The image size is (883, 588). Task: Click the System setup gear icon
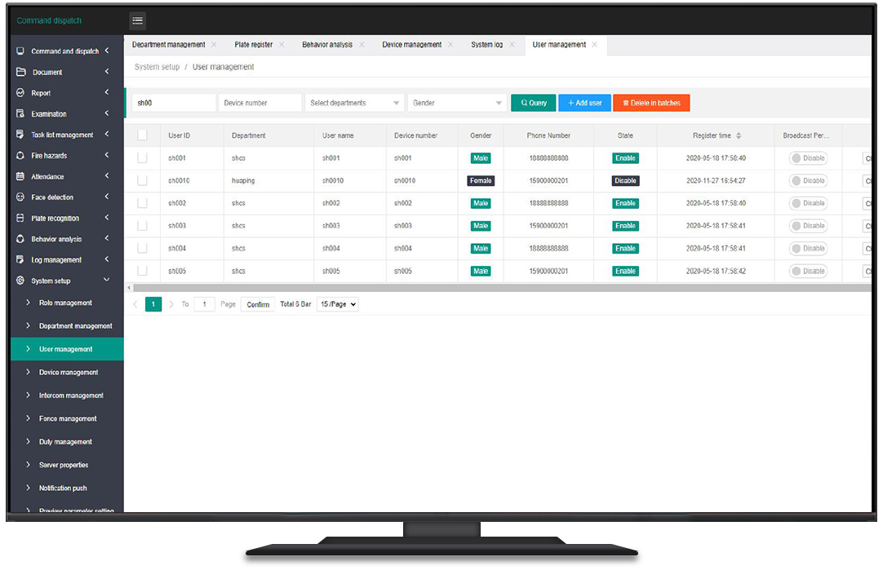click(20, 281)
